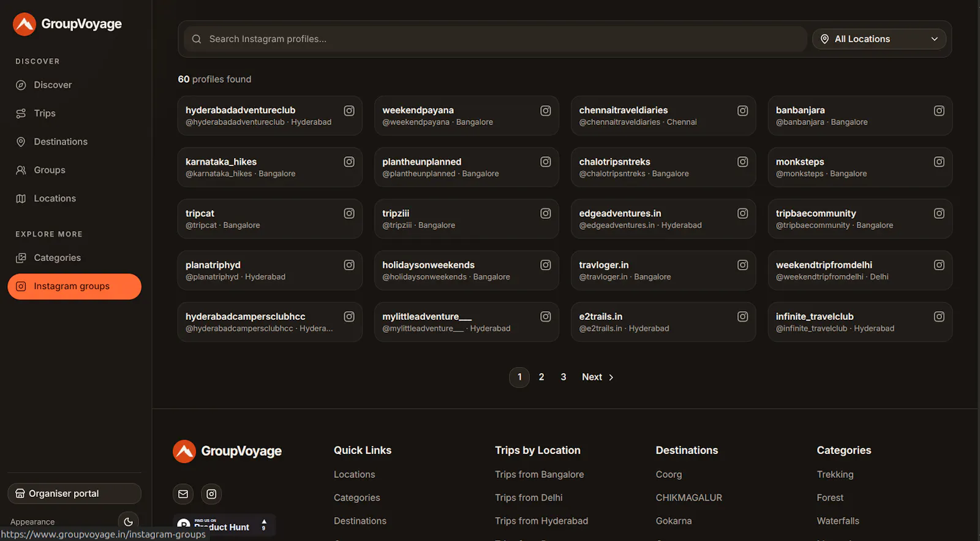Open Instagram icon on tripziii card
The width and height of the screenshot is (980, 541).
(546, 213)
